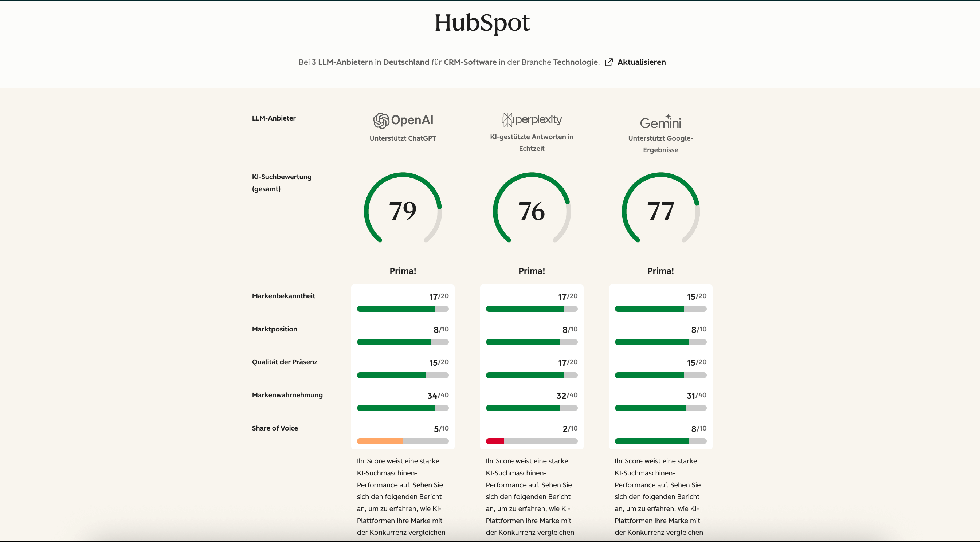Click the CRM-Software text link

(469, 62)
